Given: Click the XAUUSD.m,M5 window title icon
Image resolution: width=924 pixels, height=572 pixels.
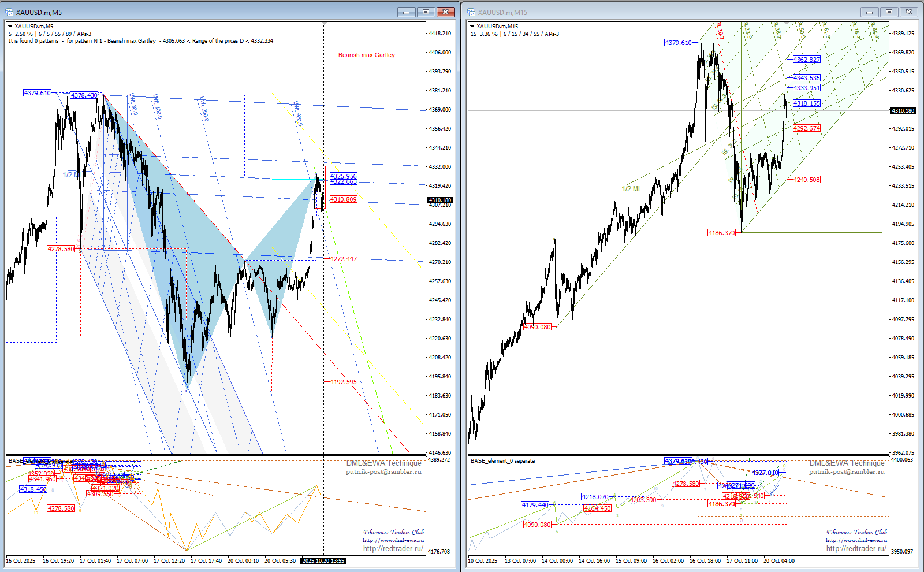Looking at the screenshot, I should point(9,12).
